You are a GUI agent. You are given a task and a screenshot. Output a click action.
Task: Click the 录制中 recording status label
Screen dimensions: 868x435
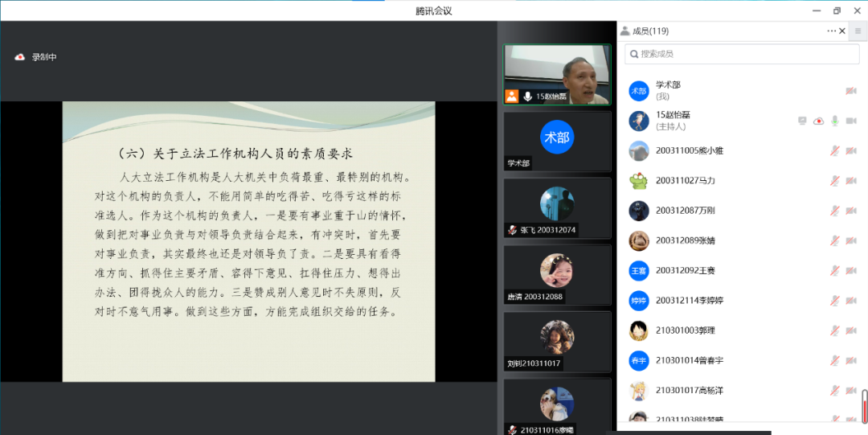tap(44, 57)
